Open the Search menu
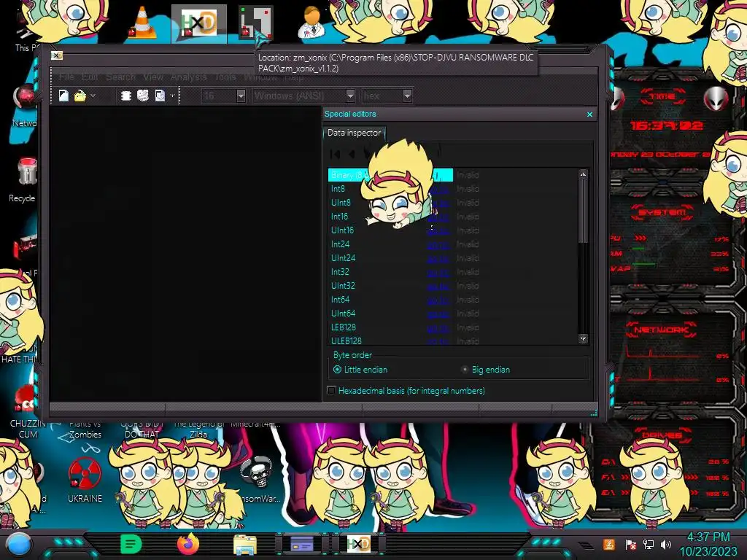 coord(120,77)
